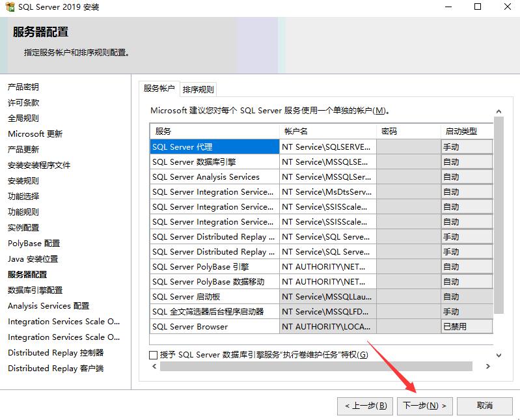Click the 密码 column header
This screenshot has width=520, height=420.
409,132
